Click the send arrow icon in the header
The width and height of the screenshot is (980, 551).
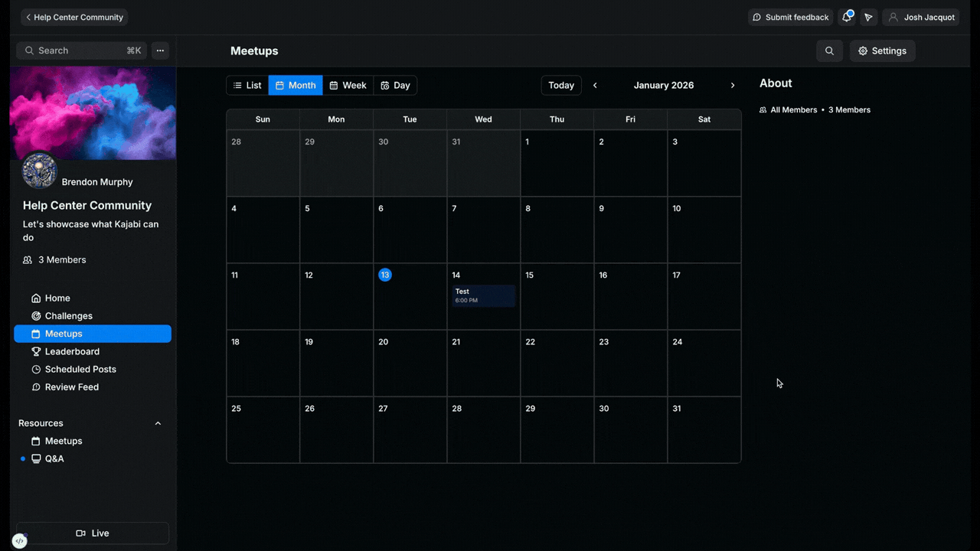[869, 17]
